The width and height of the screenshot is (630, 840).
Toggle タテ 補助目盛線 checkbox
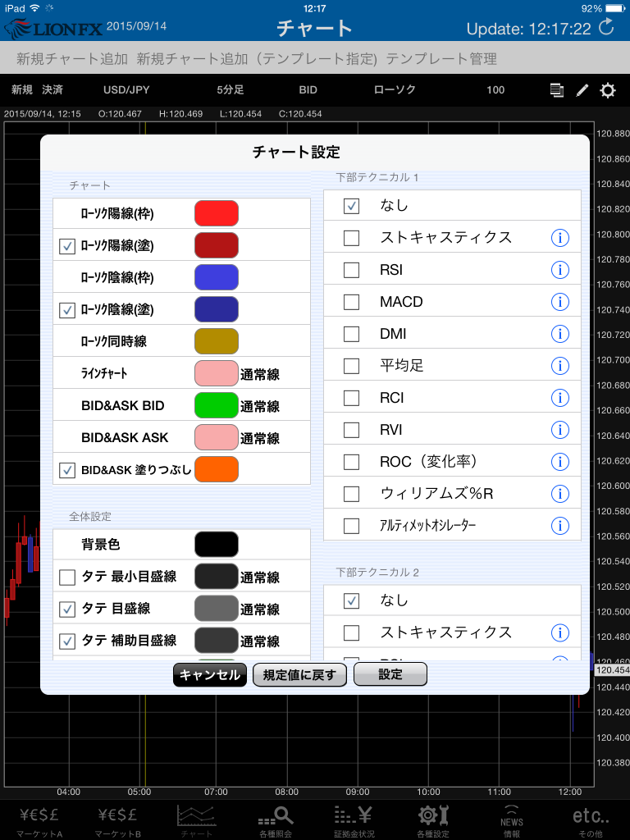[x=67, y=641]
